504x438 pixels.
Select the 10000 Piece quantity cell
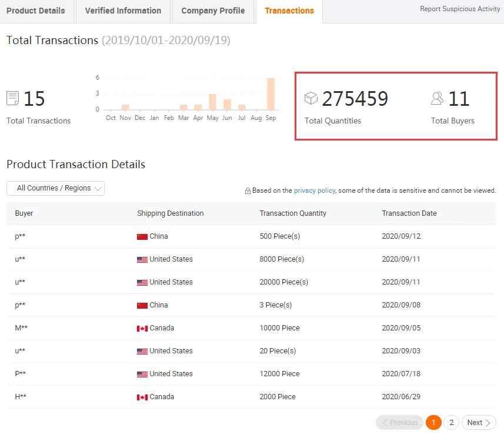click(x=280, y=328)
